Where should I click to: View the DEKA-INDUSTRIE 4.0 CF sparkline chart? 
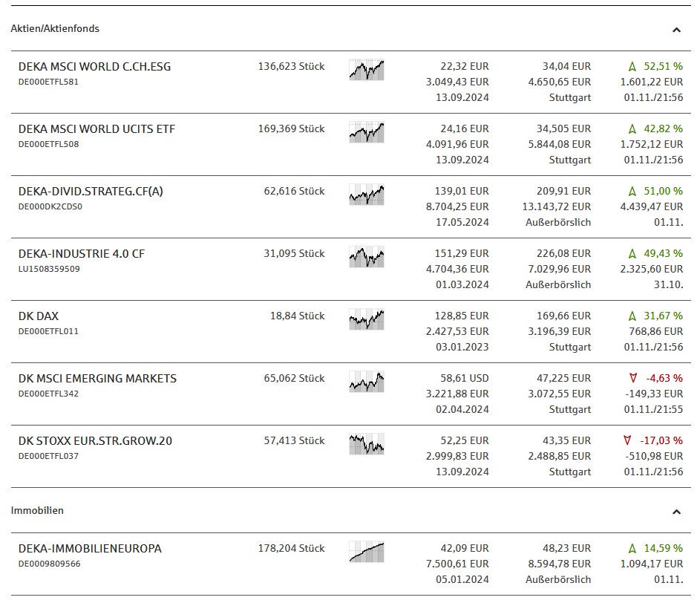coord(366,257)
